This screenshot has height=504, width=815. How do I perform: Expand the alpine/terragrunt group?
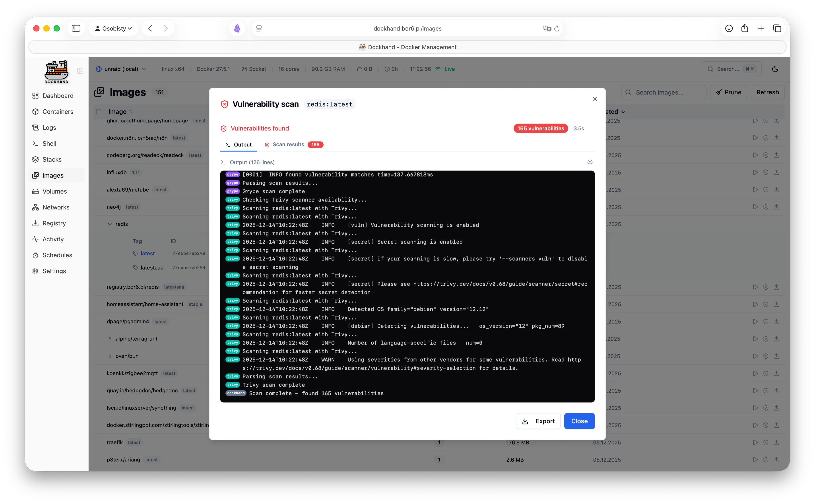(110, 339)
